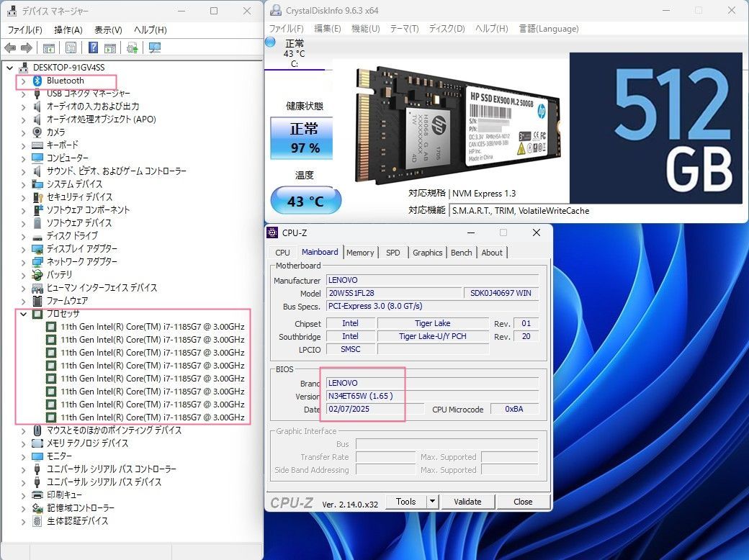This screenshot has height=560, width=749.
Task: Click the camera icon beside カメラ
Action: pyautogui.click(x=37, y=132)
